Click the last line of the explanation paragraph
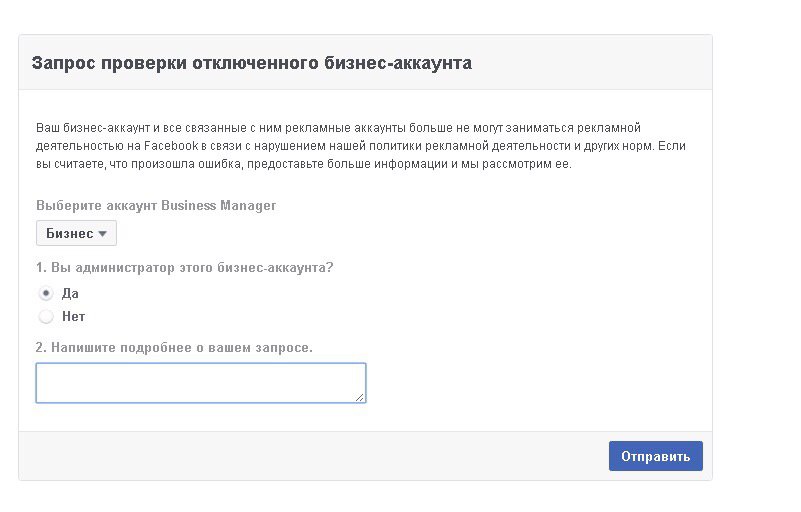Image resolution: width=801 pixels, height=512 pixels. click(303, 164)
